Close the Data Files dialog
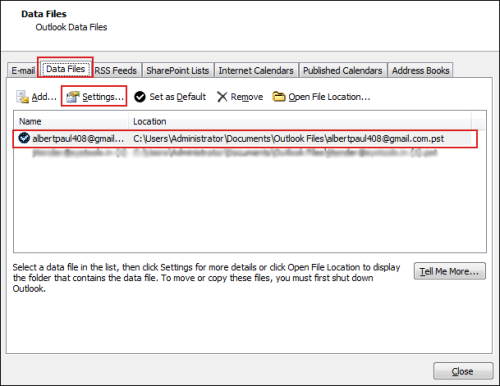 point(463,371)
